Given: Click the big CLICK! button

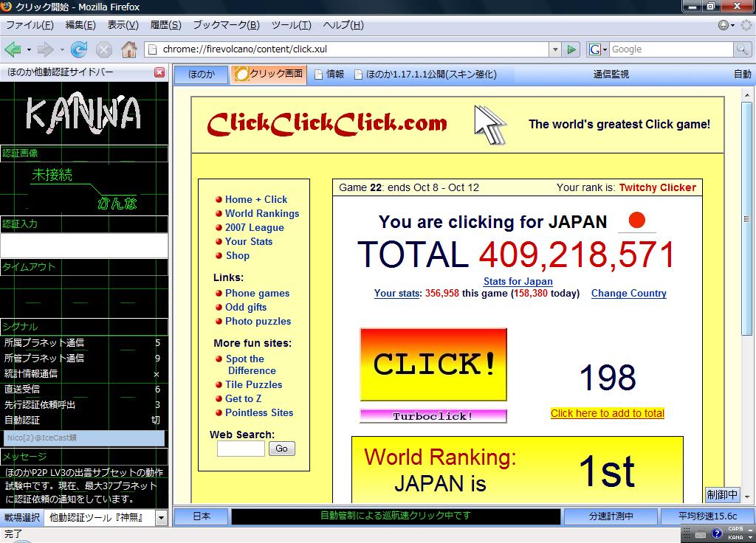Looking at the screenshot, I should tap(433, 364).
